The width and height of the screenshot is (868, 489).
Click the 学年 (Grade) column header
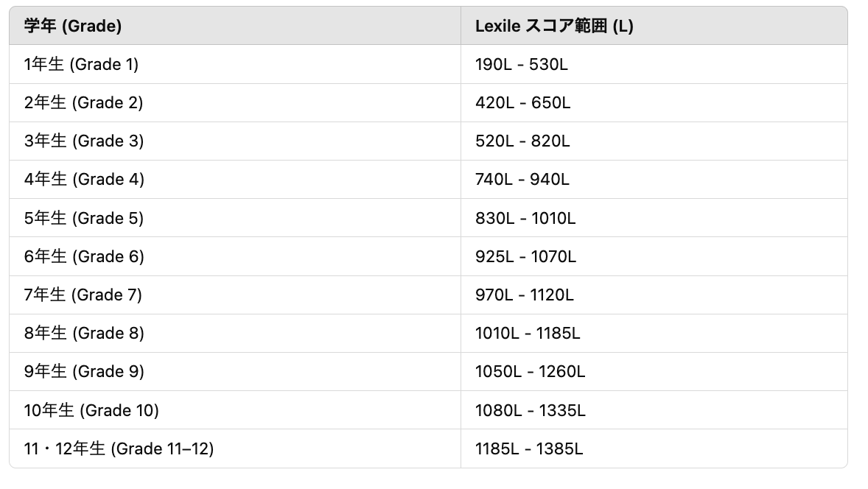click(73, 27)
